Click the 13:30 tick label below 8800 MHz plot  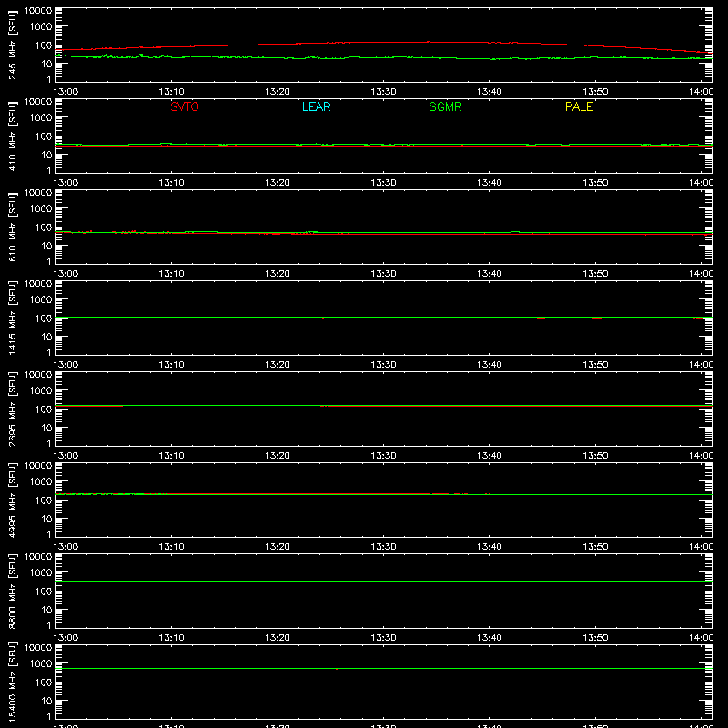383,638
